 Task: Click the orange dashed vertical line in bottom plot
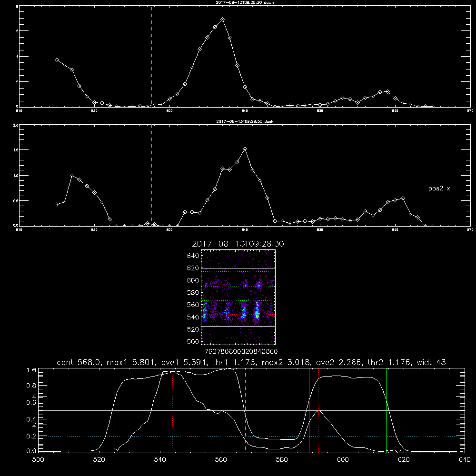pos(245,410)
